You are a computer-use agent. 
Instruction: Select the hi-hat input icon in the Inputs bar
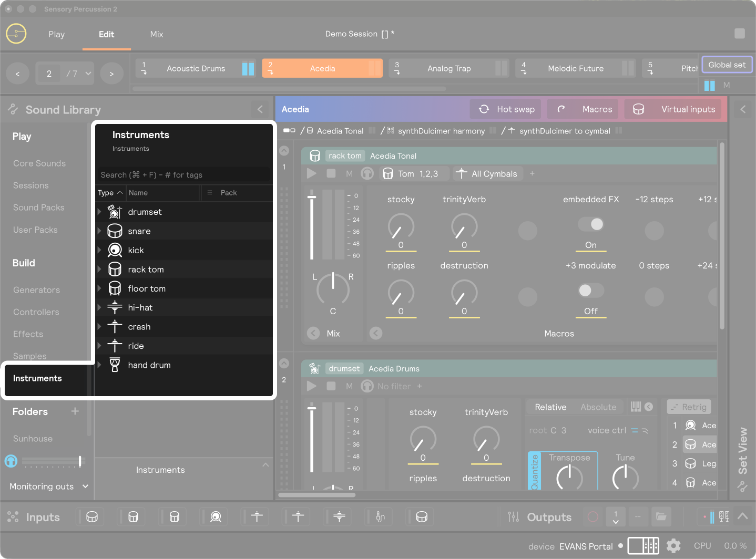click(339, 517)
